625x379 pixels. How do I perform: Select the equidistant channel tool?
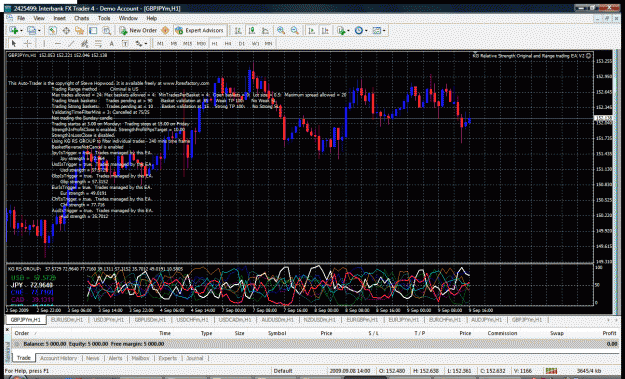[85, 43]
